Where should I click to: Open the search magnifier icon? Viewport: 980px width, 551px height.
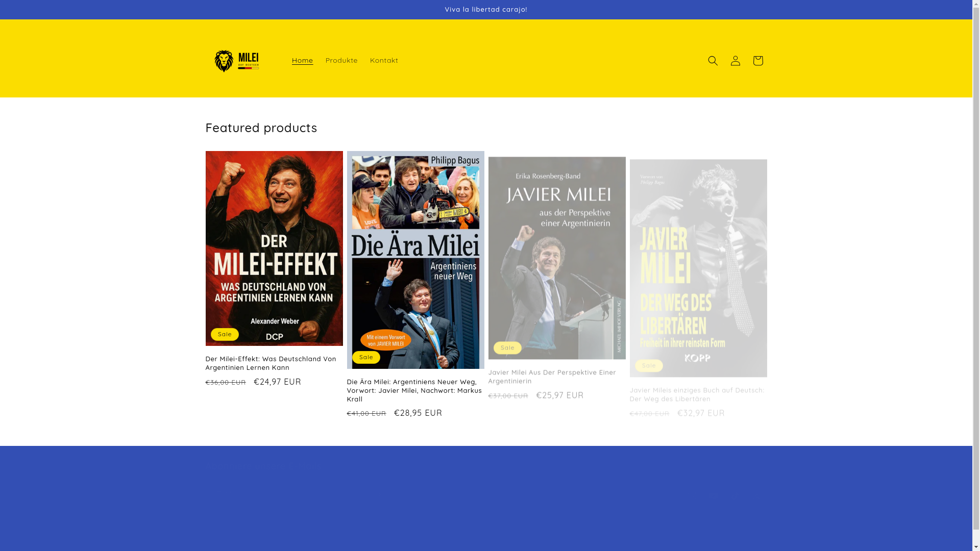tap(713, 61)
